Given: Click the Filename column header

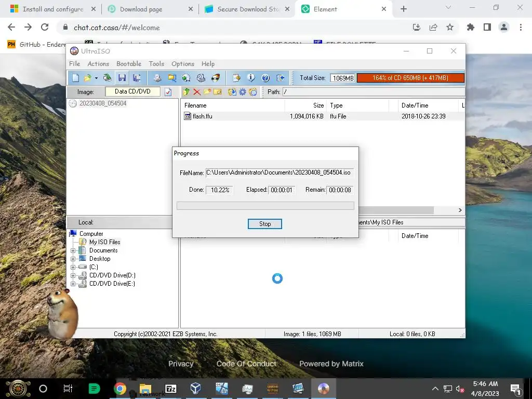Looking at the screenshot, I should tap(233, 105).
